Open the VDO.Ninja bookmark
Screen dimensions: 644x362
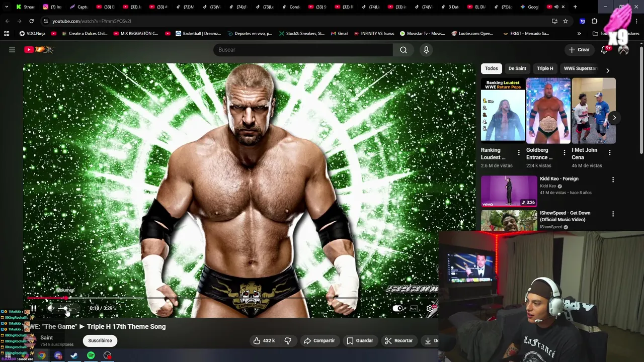pyautogui.click(x=32, y=34)
